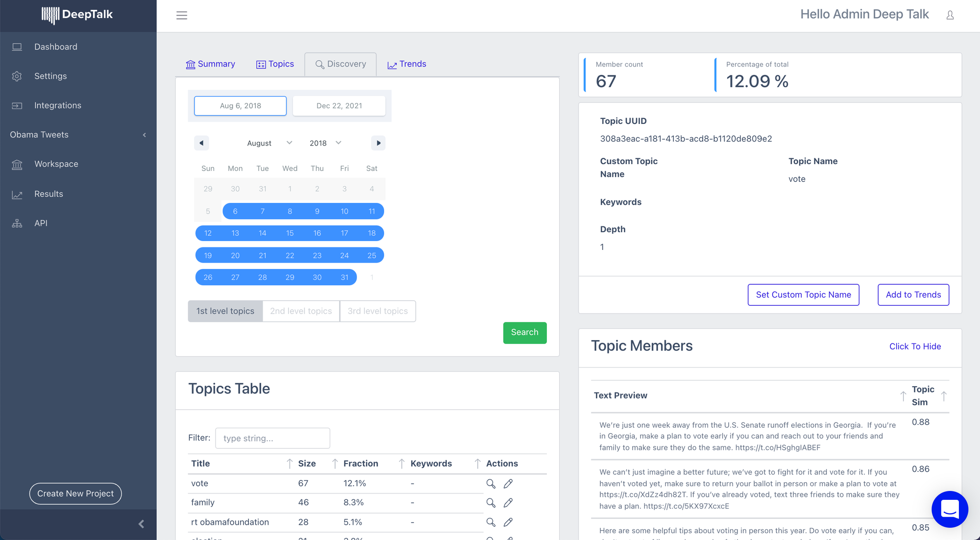Click the edit pencil icon for vote
The width and height of the screenshot is (980, 540).
(508, 484)
